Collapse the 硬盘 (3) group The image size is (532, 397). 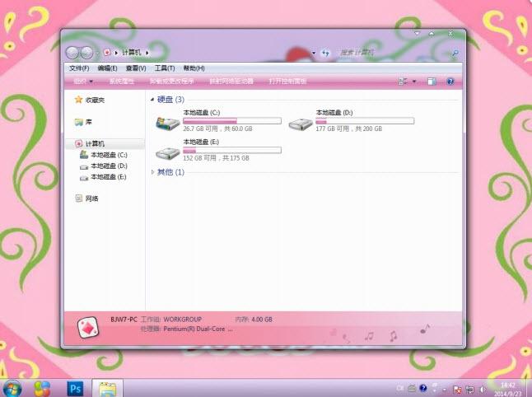152,100
